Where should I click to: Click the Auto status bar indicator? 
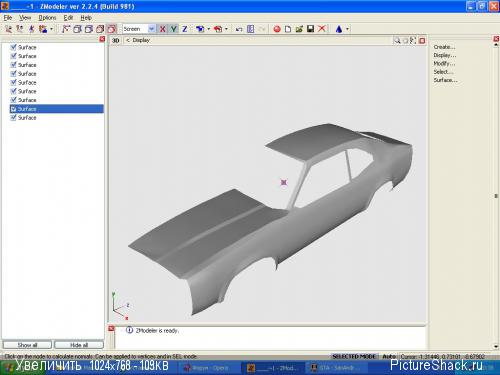(389, 356)
